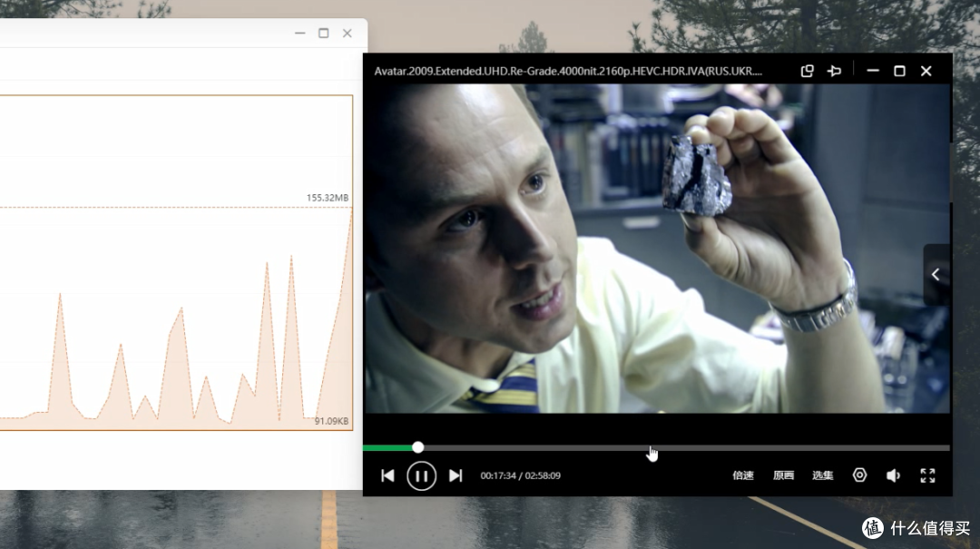Open the 选集 episode list
Viewport: 980px width, 549px height.
822,475
